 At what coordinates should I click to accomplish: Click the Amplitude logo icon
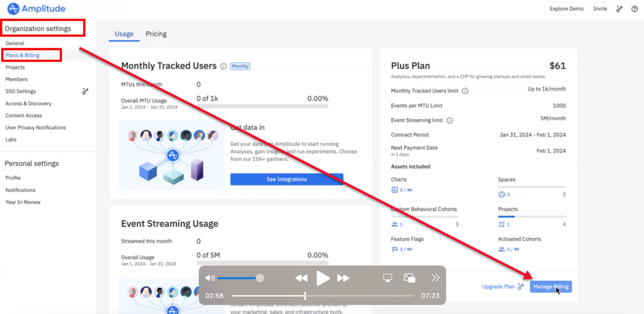(13, 8)
